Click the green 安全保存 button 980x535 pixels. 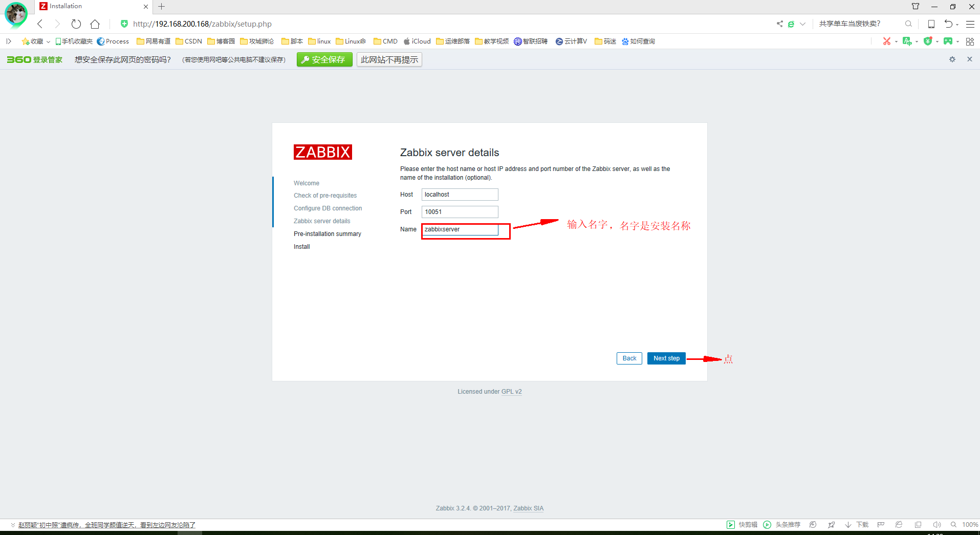tap(324, 60)
